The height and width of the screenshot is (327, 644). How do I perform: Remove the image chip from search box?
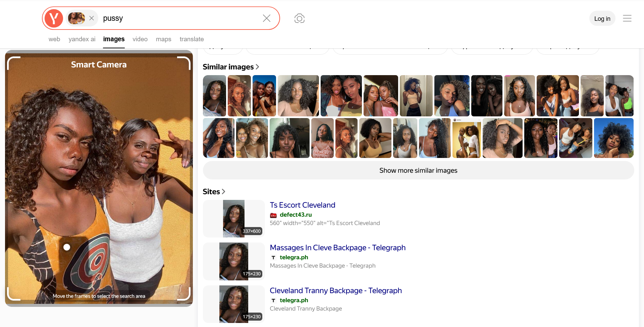(x=92, y=18)
